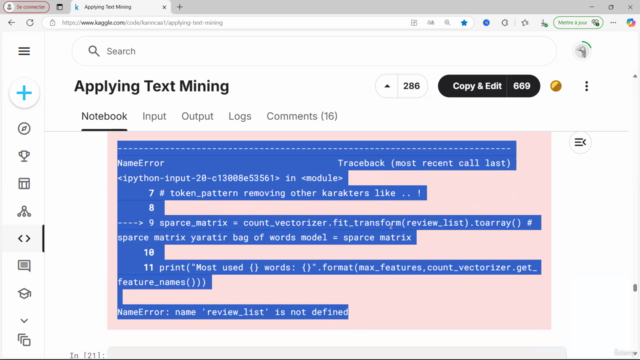640x360 pixels.
Task: Click the site lock icon in address bar
Action: [52, 23]
